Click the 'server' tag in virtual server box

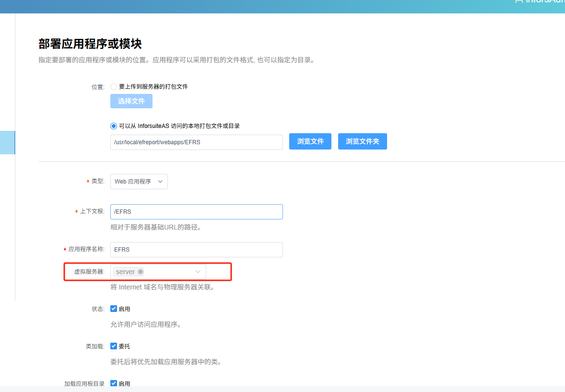click(125, 272)
